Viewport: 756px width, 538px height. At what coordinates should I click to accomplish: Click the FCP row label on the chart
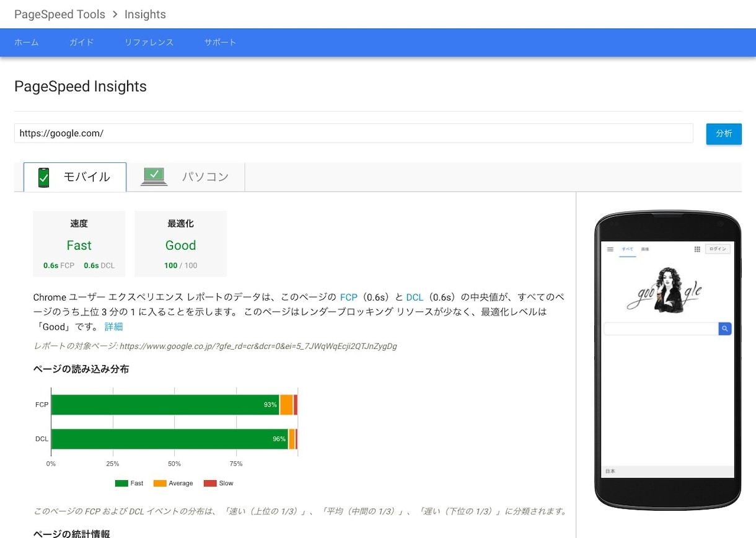(42, 405)
